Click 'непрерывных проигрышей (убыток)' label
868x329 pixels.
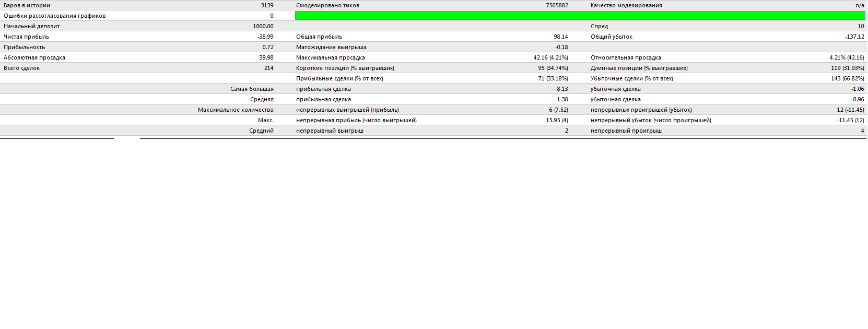click(641, 110)
